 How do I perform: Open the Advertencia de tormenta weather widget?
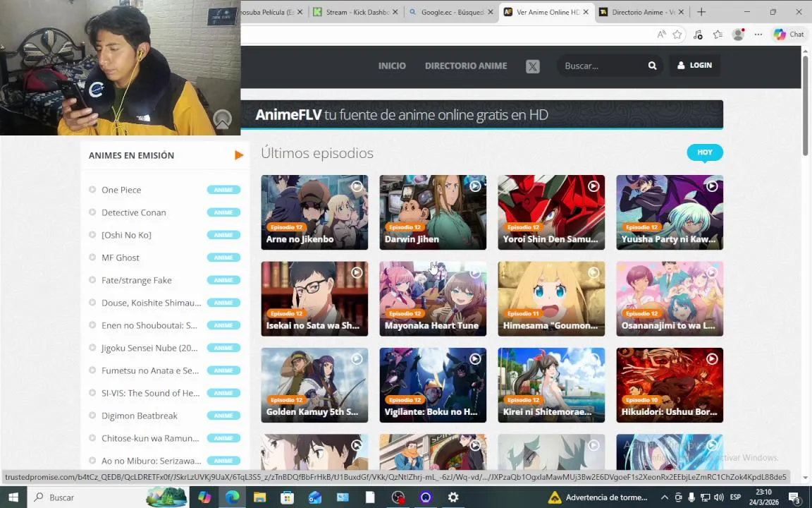click(598, 497)
